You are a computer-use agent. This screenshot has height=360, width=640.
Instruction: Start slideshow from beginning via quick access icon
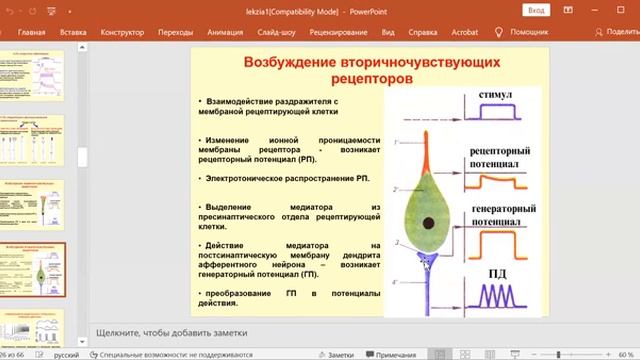pos(51,11)
